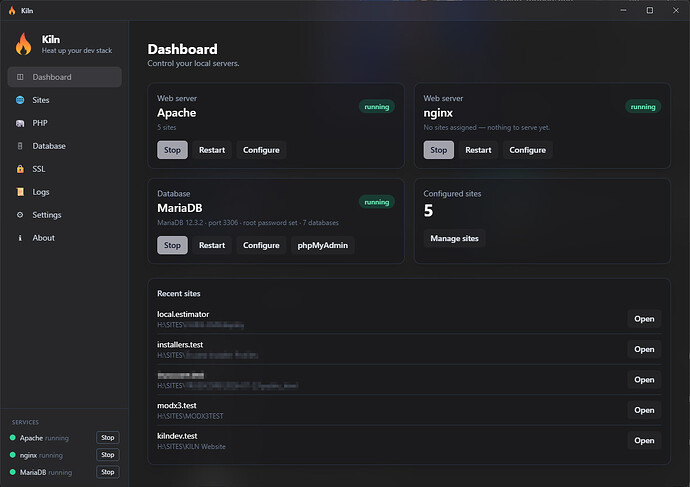Click the small flame icon in title bar
Viewport: 690px width, 487px height.
coord(12,11)
